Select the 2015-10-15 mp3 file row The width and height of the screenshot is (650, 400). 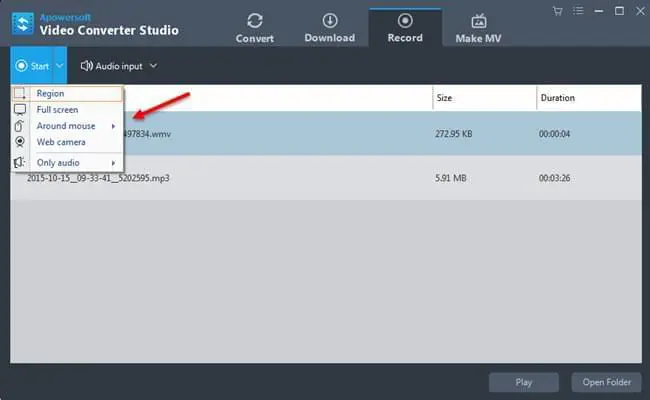(x=326, y=178)
